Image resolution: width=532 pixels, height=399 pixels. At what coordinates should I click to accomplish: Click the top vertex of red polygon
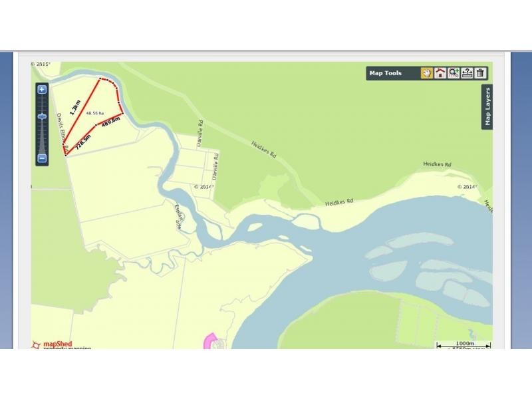(100, 78)
